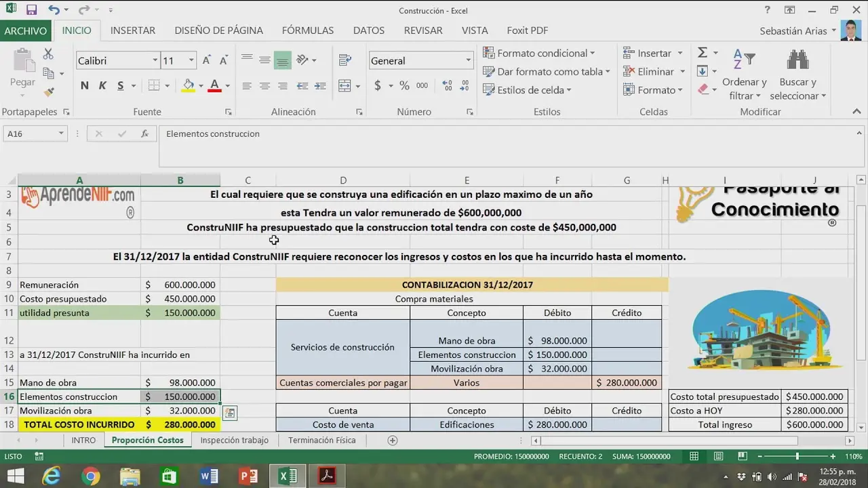Select cell B18 total cost incurred value

180,425
